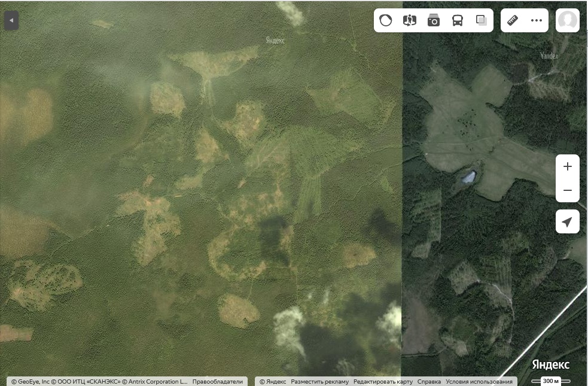Open the © Яндекс link
The width and height of the screenshot is (588, 386).
pyautogui.click(x=273, y=381)
